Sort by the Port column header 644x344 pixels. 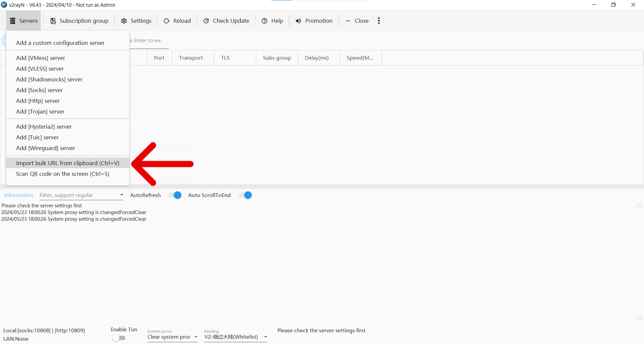click(x=159, y=58)
